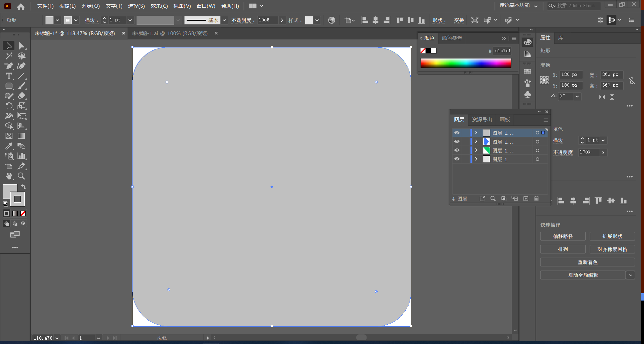644x344 pixels.
Task: Select Draw Normal mode icon
Action: point(6,223)
